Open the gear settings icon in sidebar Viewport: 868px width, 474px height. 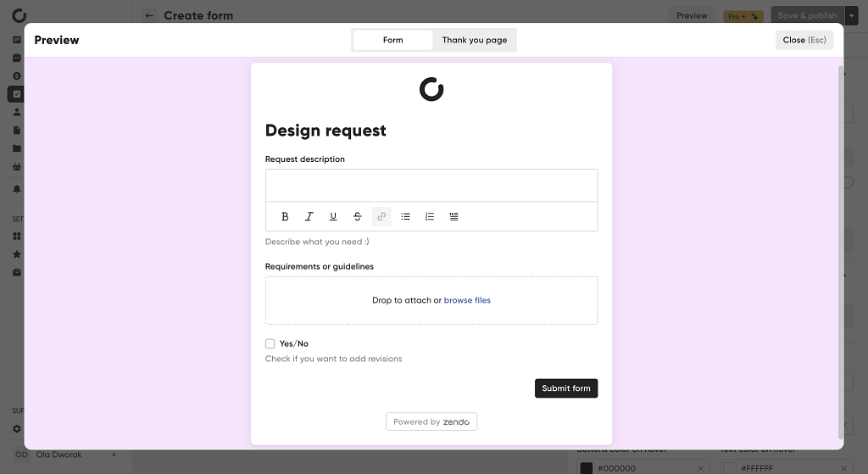(x=17, y=428)
